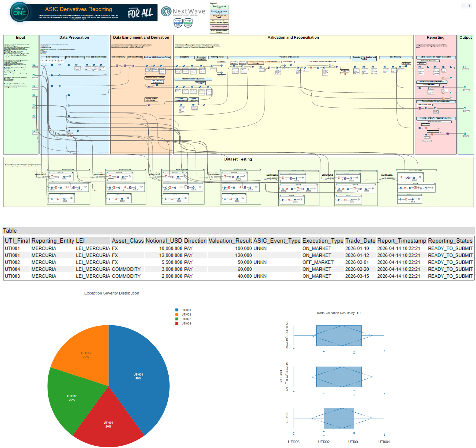The width and height of the screenshot is (476, 448).
Task: Click the REJECT box in the box plot
Action: (339, 418)
